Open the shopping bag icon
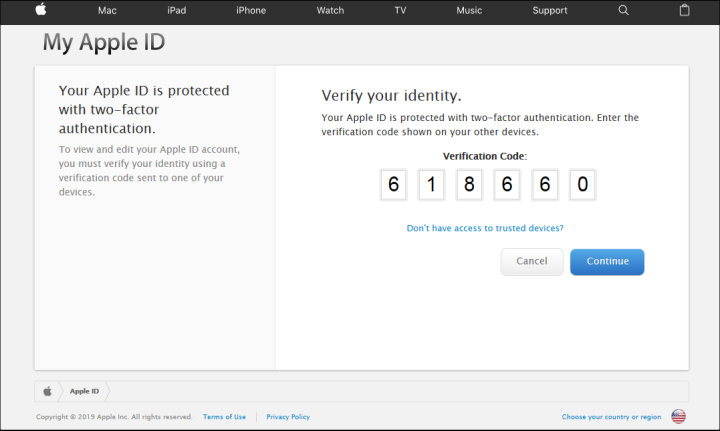 click(684, 10)
